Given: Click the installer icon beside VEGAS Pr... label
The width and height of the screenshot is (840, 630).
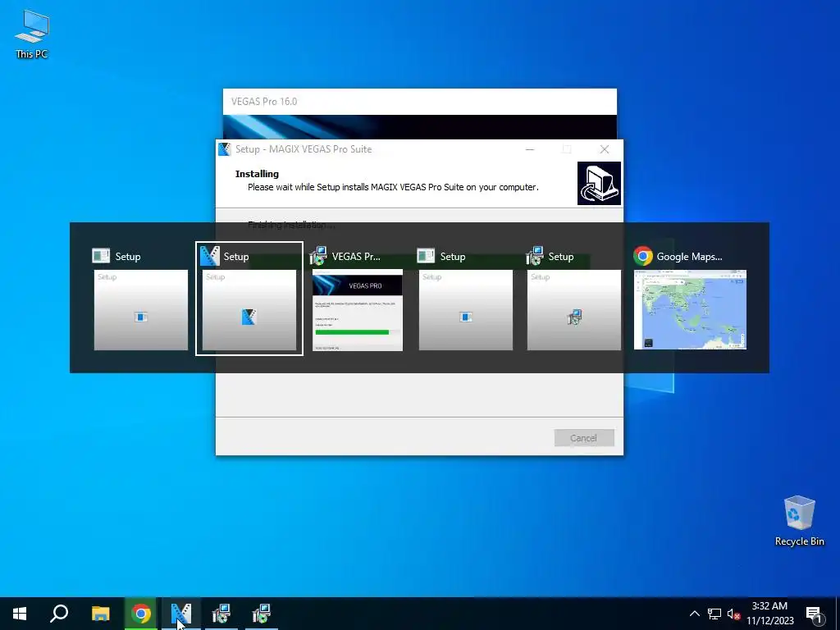Looking at the screenshot, I should (318, 256).
